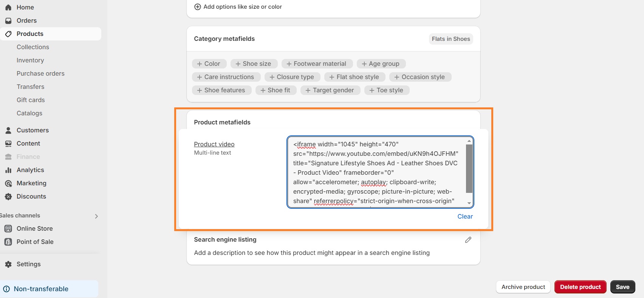Screen dimensions: 644x298
Task: Add the Toe style metafield
Action: click(x=387, y=90)
